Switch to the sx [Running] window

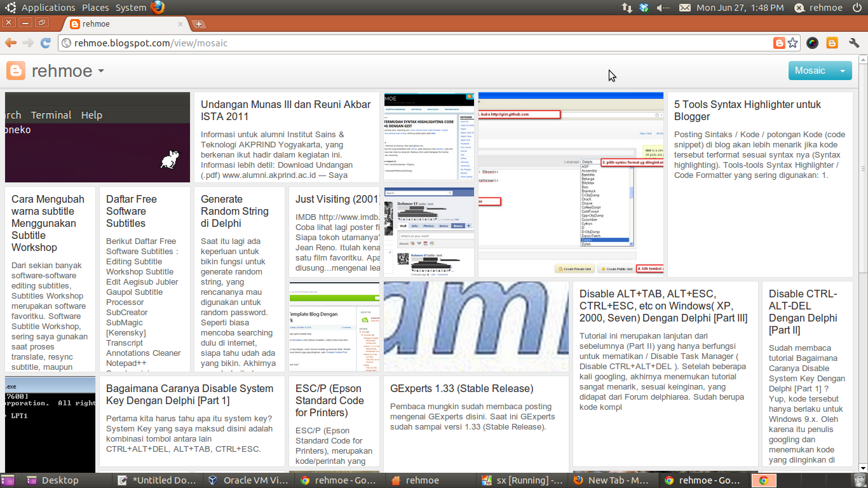(523, 480)
